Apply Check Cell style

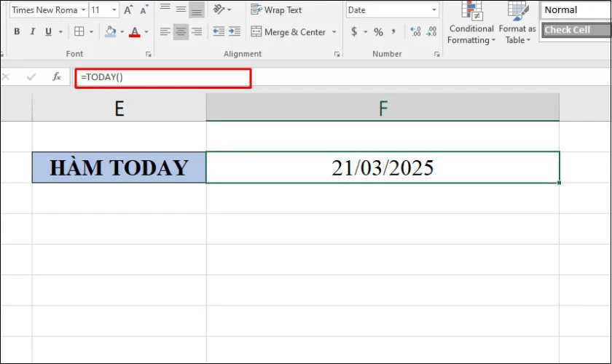click(x=576, y=30)
